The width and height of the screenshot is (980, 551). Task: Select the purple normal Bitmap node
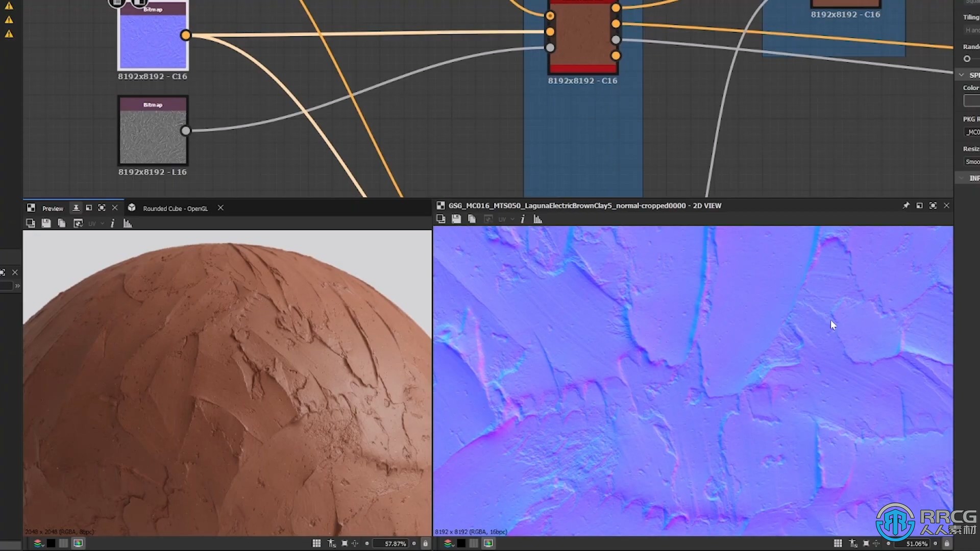[x=153, y=36]
